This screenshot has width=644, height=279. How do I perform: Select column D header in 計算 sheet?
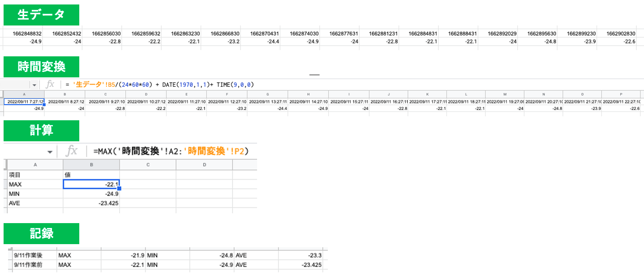pos(204,164)
